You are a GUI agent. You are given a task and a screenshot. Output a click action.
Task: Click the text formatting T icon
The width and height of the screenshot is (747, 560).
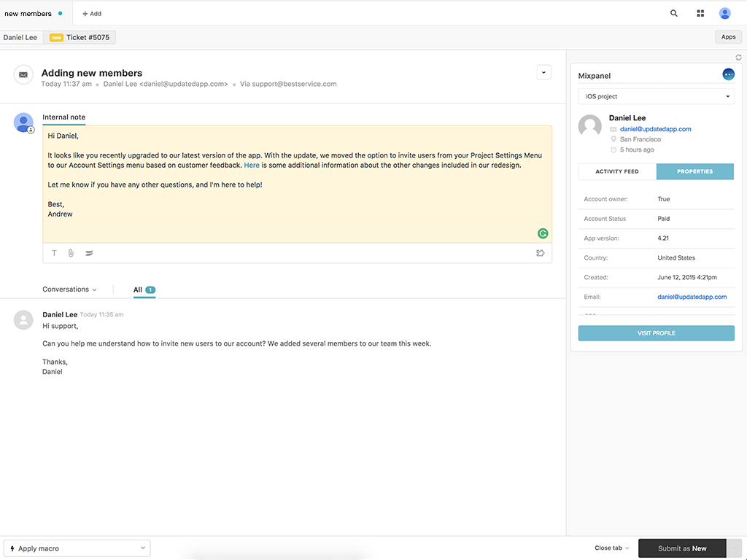point(54,253)
